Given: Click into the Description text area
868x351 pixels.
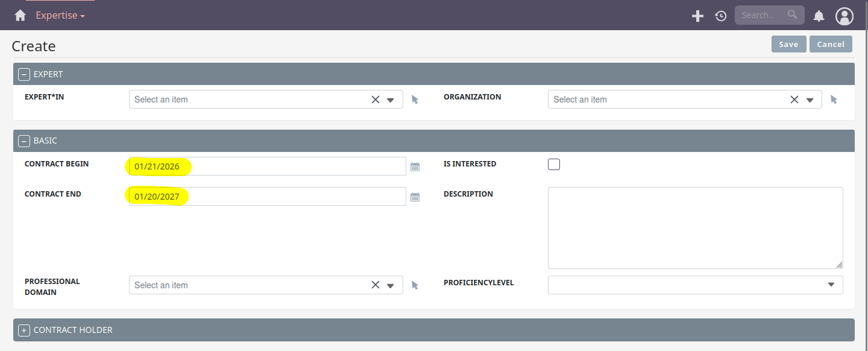Looking at the screenshot, I should point(694,227).
